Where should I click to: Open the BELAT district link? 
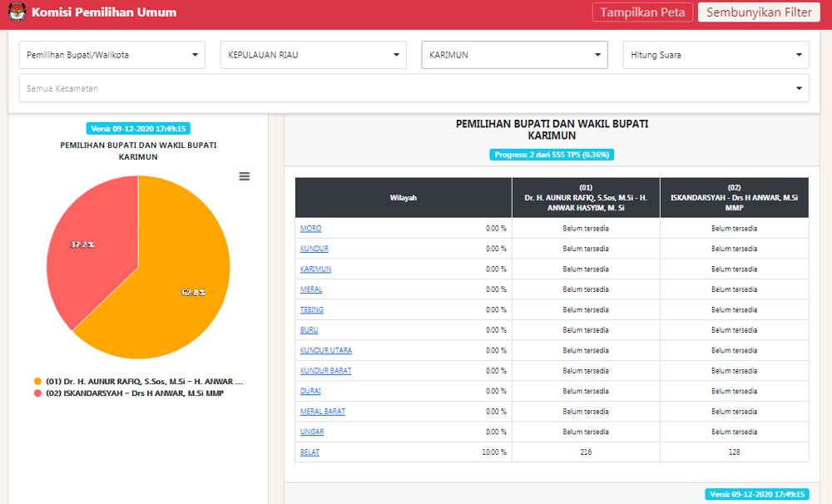310,452
